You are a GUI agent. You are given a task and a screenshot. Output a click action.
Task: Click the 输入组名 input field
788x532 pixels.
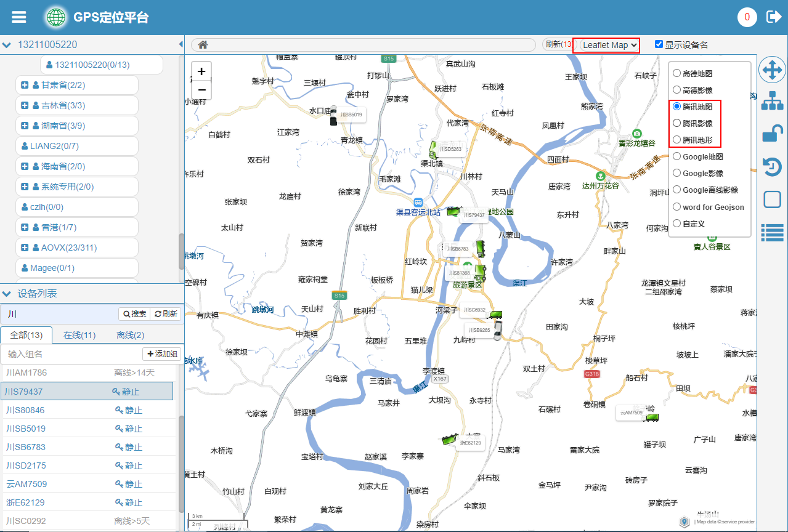click(71, 354)
